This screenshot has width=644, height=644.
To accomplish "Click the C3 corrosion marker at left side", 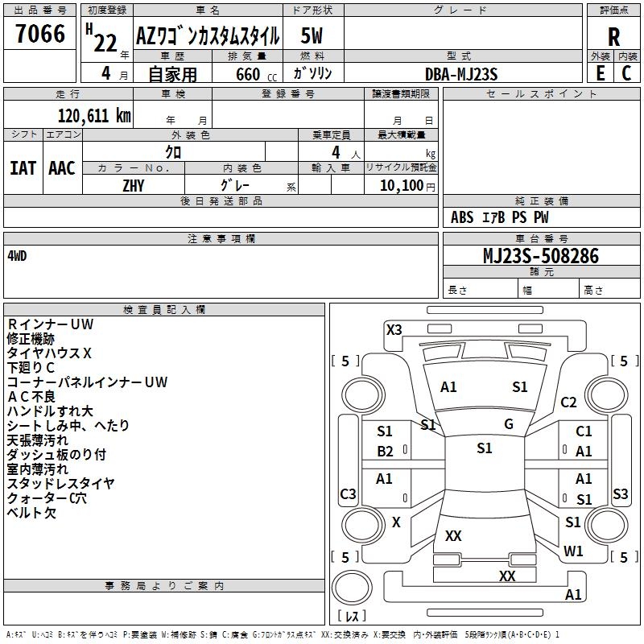I will point(348,493).
